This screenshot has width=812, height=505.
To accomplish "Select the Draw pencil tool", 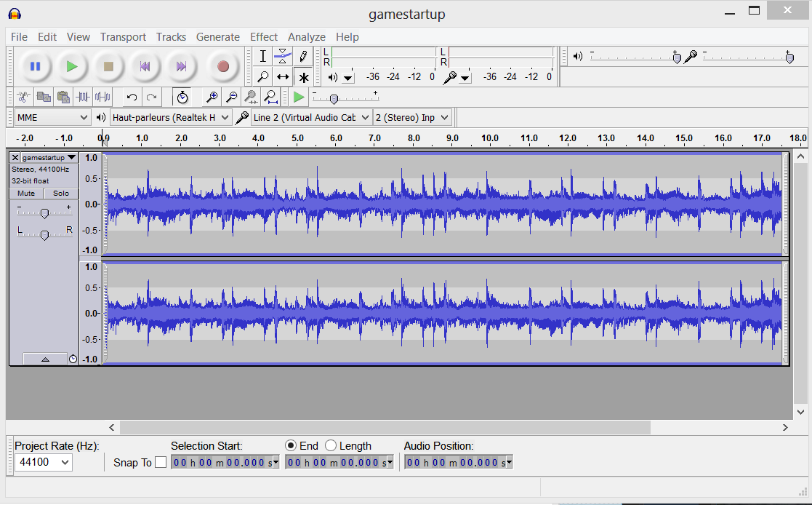I will point(303,57).
